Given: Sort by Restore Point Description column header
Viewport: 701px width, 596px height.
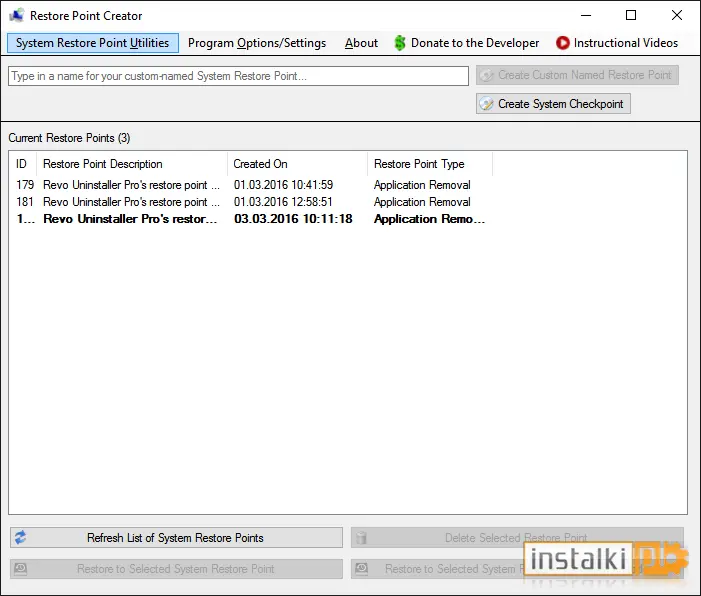Looking at the screenshot, I should 132,164.
